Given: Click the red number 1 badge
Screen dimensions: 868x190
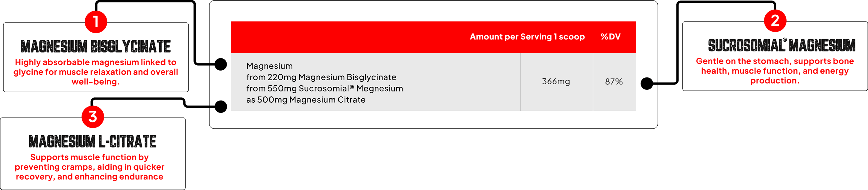Looking at the screenshot, I should point(96,22).
